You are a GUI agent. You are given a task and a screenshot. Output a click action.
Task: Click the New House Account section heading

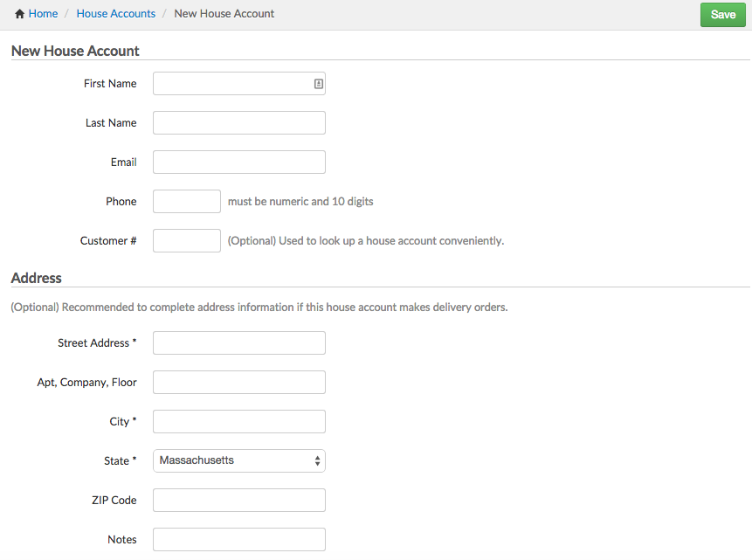(x=75, y=51)
